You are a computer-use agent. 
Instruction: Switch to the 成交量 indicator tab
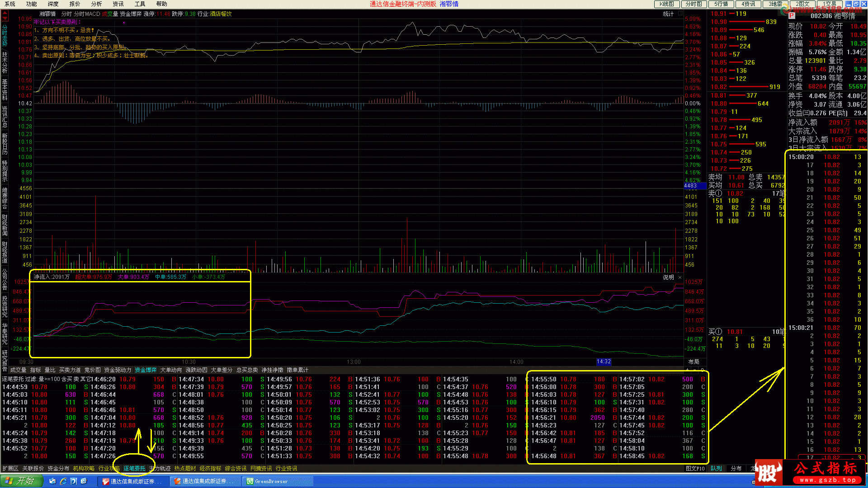pyautogui.click(x=18, y=370)
